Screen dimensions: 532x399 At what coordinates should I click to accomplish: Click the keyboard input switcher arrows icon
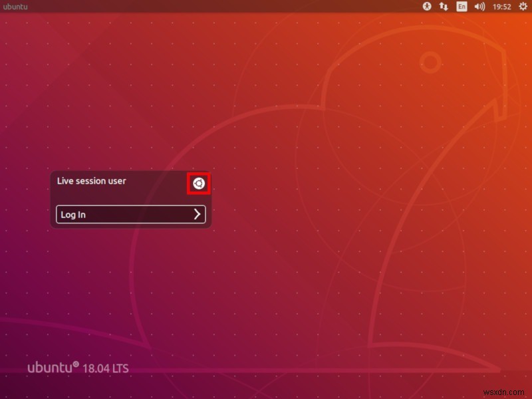point(443,7)
